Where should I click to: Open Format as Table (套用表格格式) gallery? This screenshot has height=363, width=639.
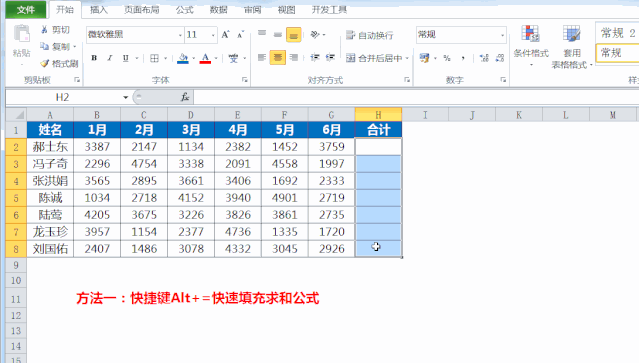(x=572, y=46)
